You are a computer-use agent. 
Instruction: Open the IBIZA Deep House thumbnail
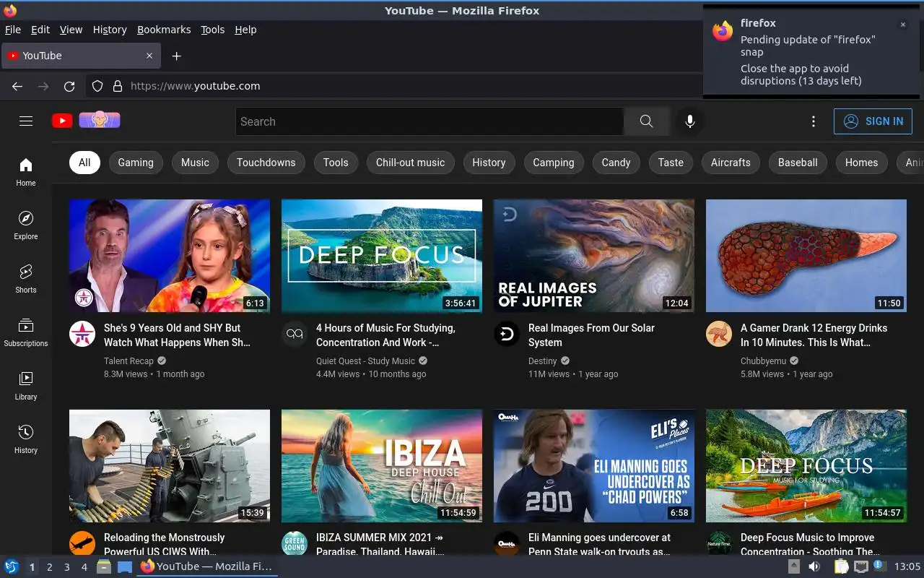[381, 466]
